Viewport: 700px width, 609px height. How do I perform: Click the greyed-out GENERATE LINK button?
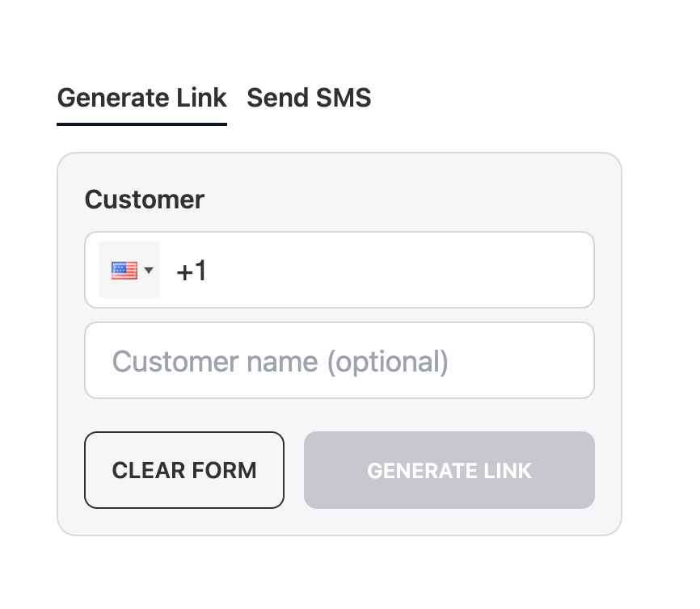[449, 470]
